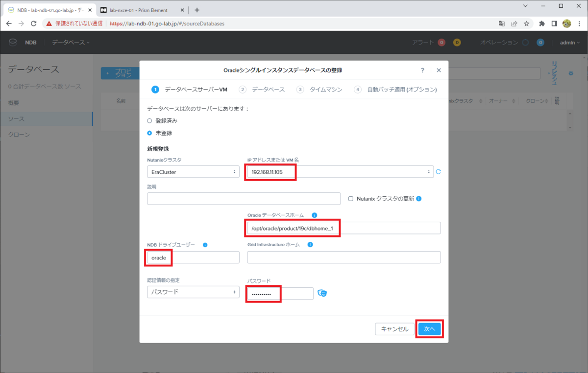This screenshot has height=373, width=588.
Task: Click blue operations count badge
Action: pos(540,43)
